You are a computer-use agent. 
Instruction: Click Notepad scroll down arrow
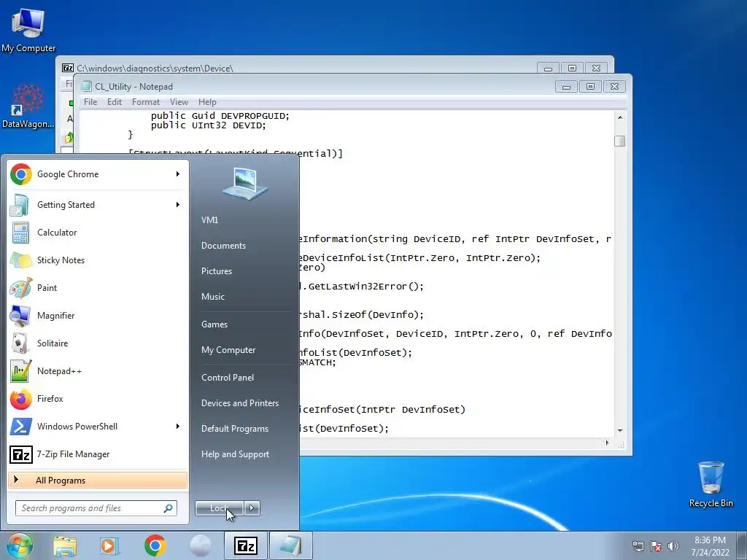point(620,430)
